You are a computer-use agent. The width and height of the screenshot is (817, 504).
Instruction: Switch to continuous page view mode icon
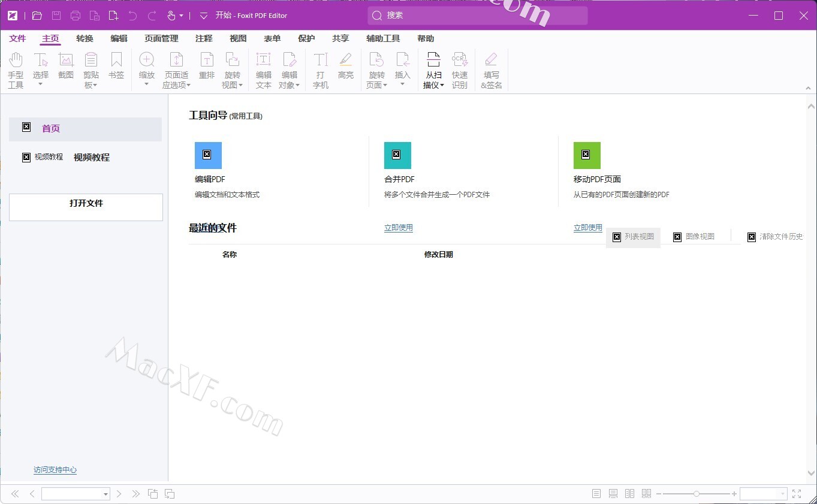613,494
